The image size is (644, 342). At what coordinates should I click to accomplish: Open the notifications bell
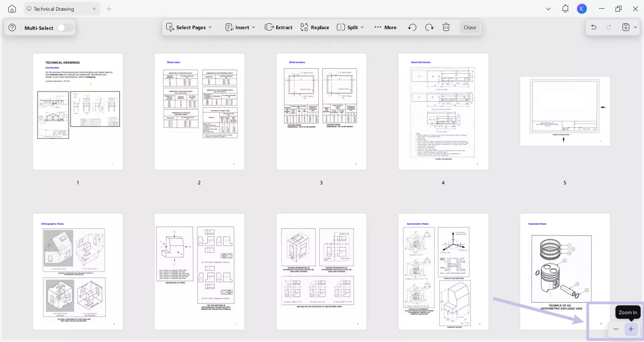(x=565, y=9)
